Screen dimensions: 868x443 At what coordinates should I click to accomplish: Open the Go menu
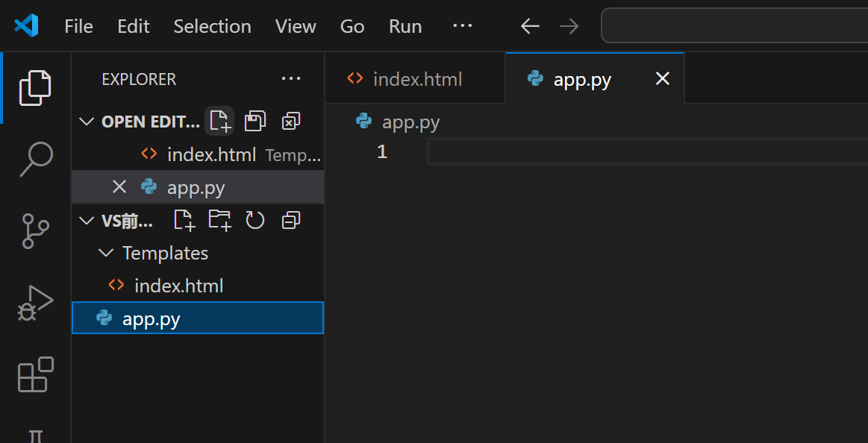point(352,26)
